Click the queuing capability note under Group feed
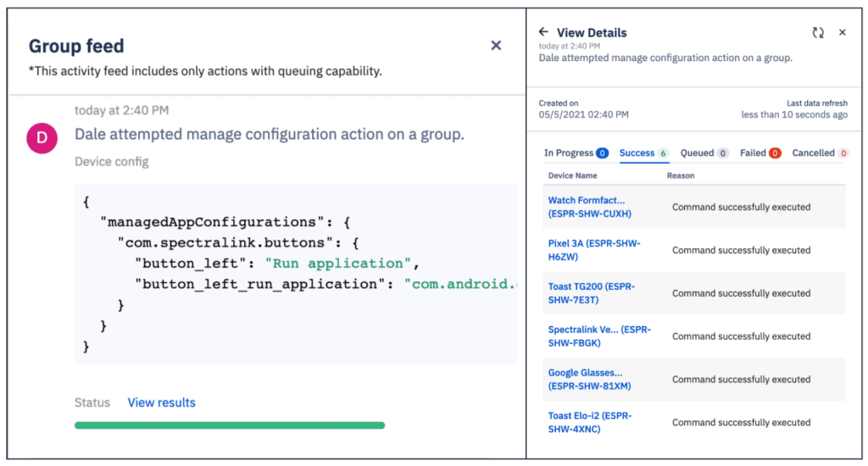The height and width of the screenshot is (466, 868). pos(205,71)
